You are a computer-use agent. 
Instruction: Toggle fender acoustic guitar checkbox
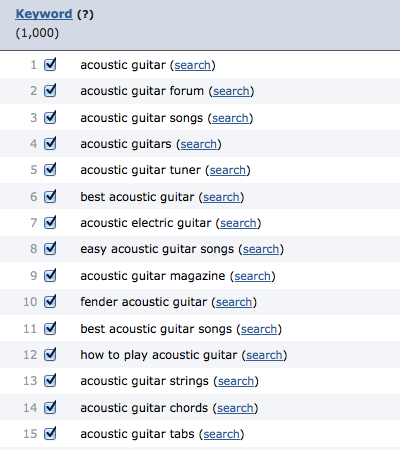50,302
